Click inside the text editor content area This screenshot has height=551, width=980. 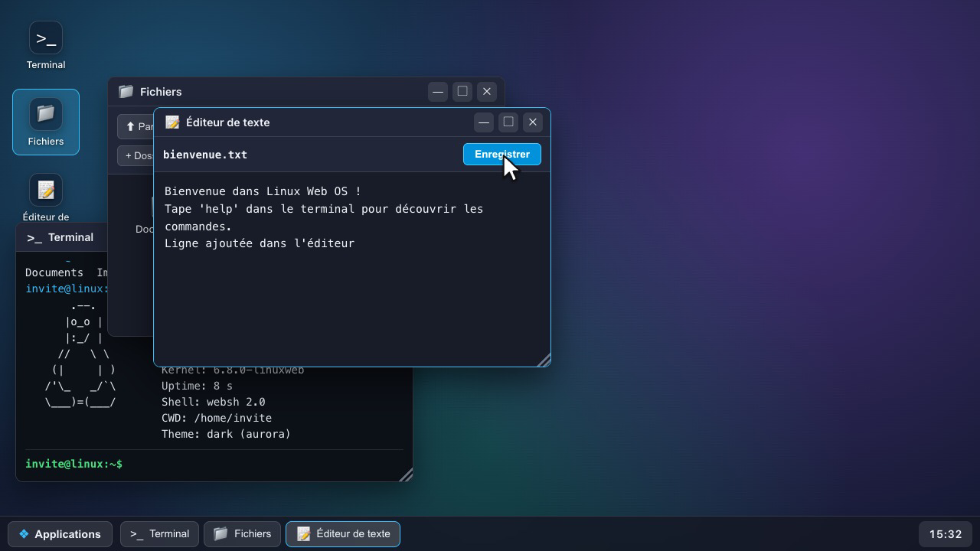coord(352,268)
